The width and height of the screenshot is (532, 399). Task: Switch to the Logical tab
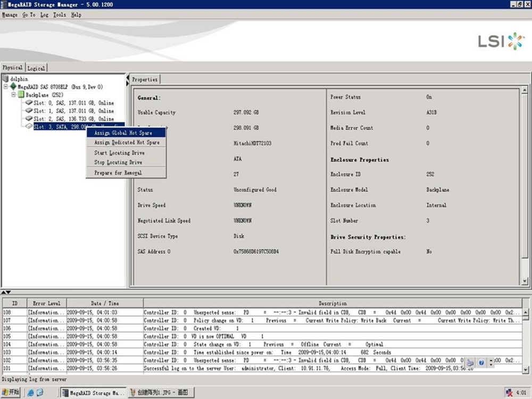point(36,68)
